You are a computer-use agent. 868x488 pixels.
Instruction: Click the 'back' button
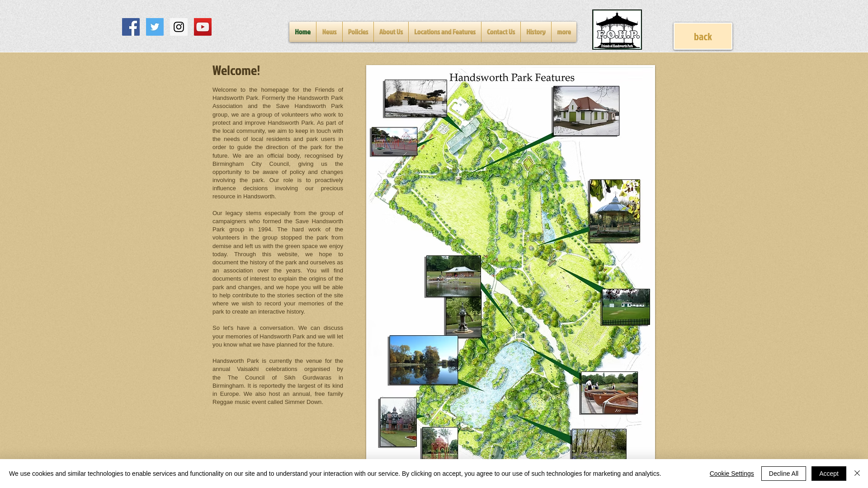(703, 36)
